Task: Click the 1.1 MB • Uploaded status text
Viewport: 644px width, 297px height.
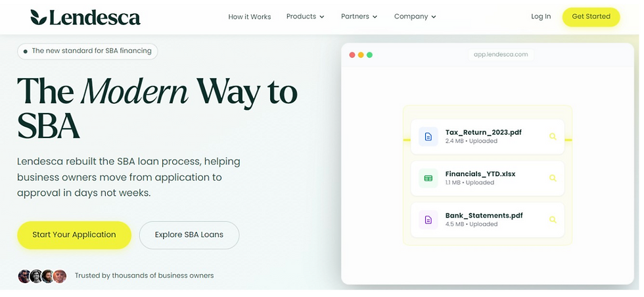Action: (x=469, y=183)
